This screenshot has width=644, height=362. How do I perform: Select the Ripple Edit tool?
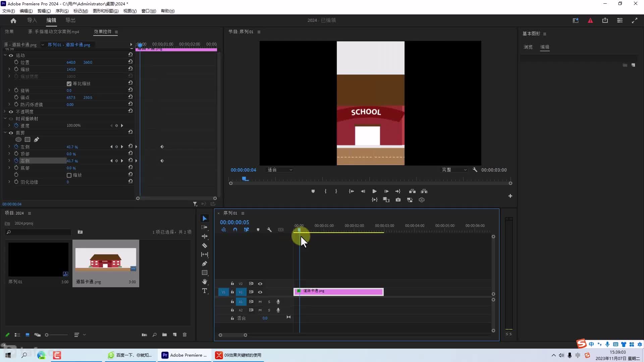204,236
